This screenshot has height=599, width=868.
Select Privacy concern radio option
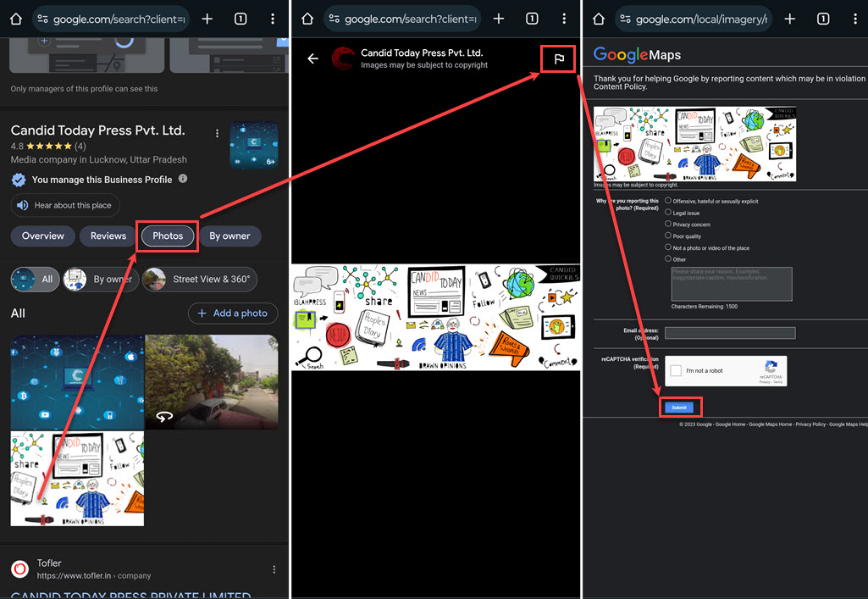click(x=668, y=224)
